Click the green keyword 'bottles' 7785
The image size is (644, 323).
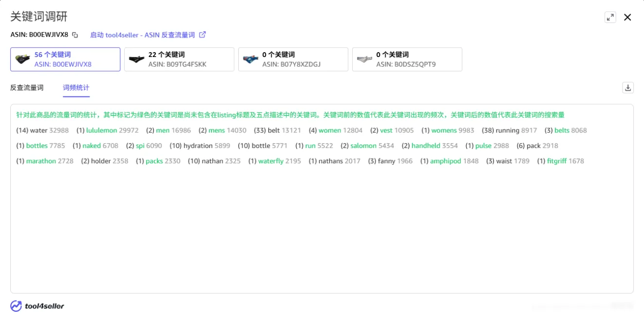37,146
